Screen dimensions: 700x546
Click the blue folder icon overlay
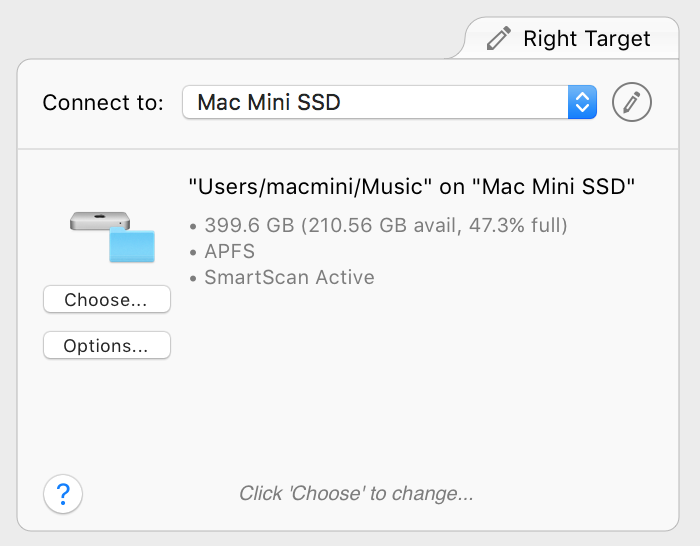pos(131,246)
